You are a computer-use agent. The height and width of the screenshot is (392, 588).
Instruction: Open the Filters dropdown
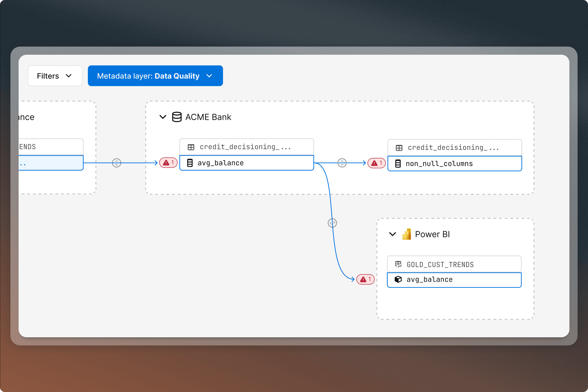(55, 76)
